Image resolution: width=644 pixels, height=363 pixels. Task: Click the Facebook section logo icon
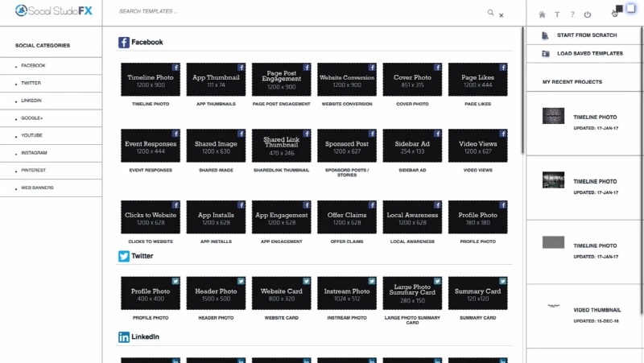pyautogui.click(x=124, y=43)
